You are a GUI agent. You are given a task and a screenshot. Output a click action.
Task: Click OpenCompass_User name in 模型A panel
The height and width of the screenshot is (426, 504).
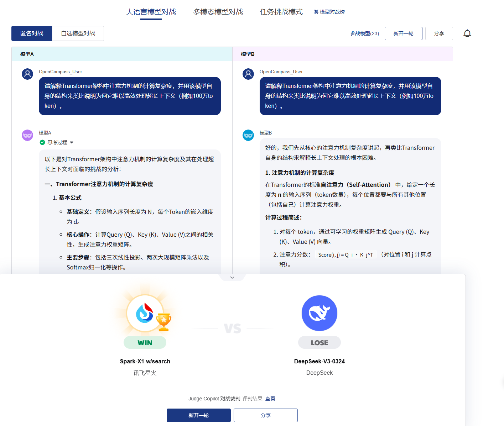(x=61, y=72)
